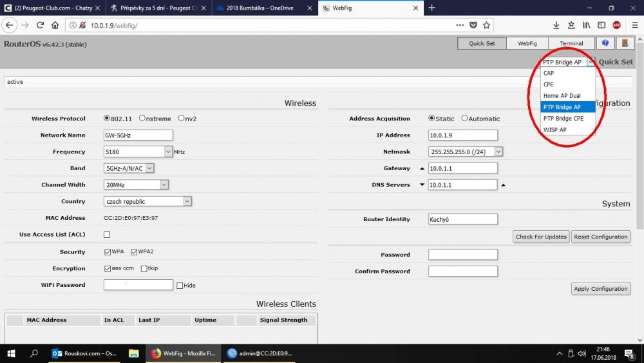Choose CPE from mode list
Screen dimensions: 644x363
pyautogui.click(x=567, y=84)
